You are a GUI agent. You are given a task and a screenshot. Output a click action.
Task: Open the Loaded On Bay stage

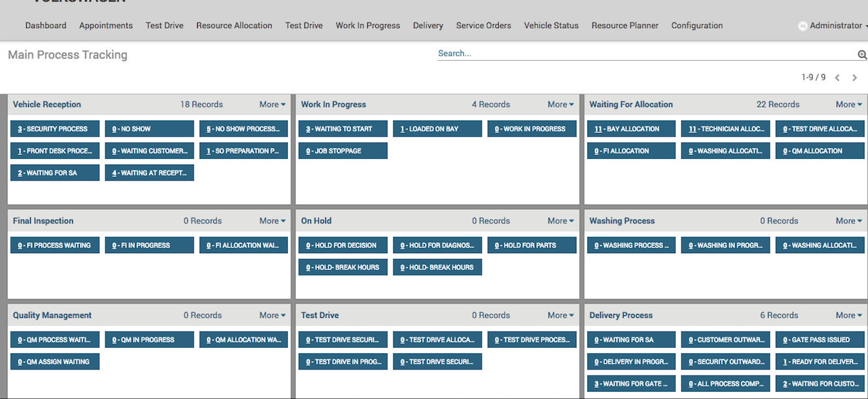coord(437,129)
